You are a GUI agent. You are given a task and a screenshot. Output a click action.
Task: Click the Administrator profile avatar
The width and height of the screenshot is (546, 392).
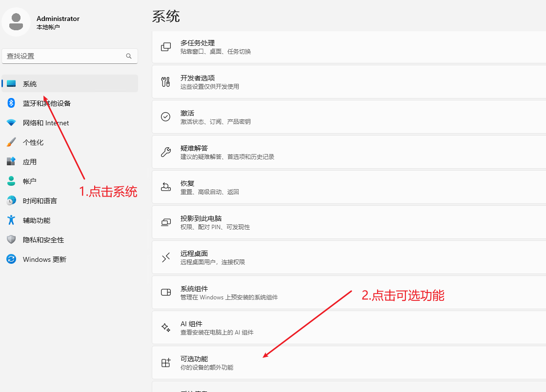(x=16, y=22)
